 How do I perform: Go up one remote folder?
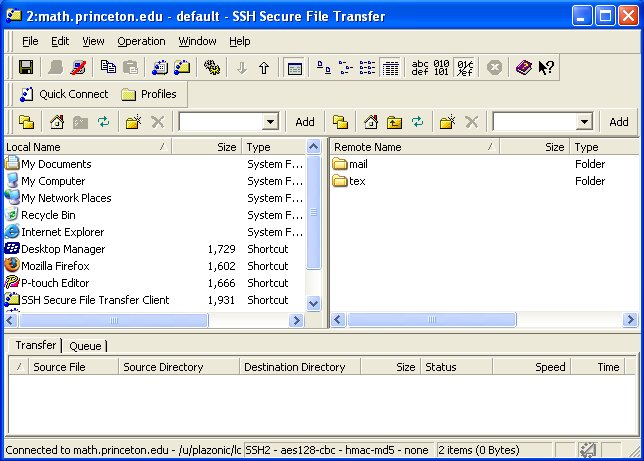point(394,122)
